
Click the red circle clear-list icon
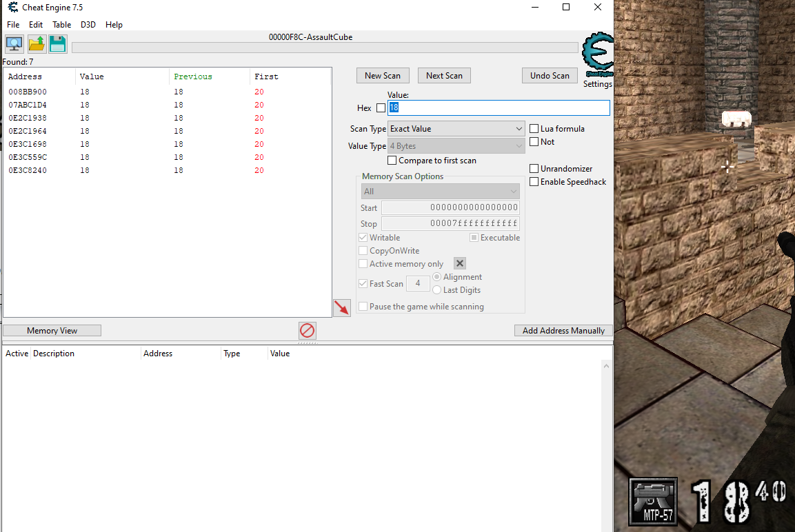click(308, 331)
